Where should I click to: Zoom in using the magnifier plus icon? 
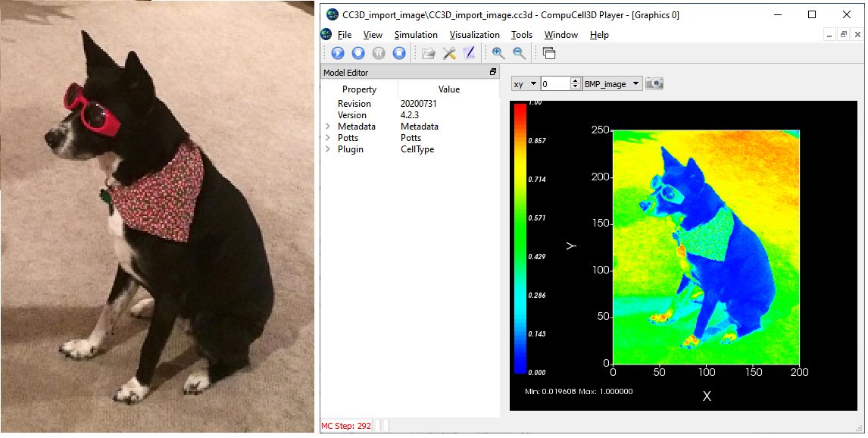[x=498, y=53]
